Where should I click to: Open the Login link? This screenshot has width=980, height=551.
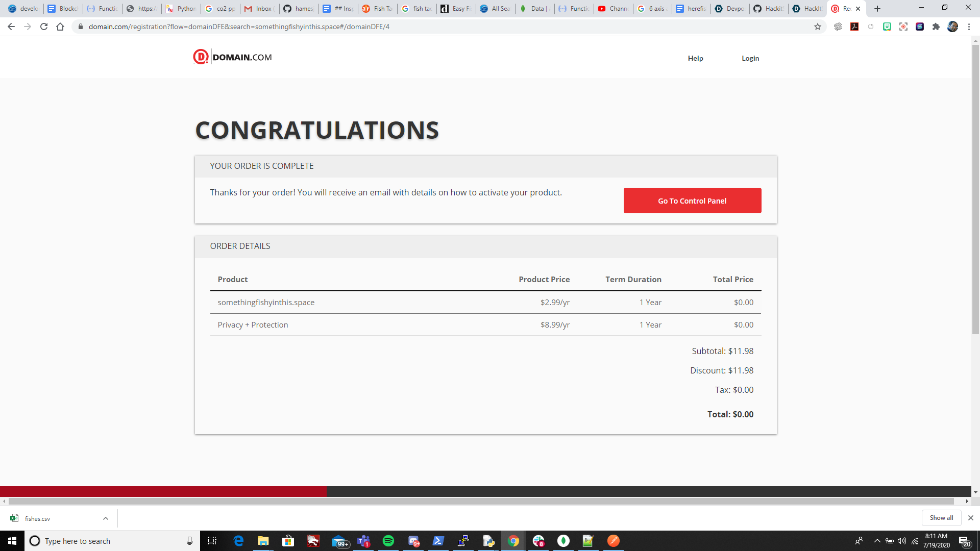[750, 58]
